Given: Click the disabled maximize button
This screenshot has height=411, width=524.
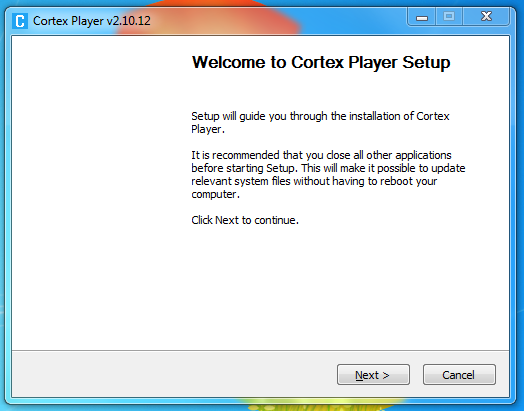Looking at the screenshot, I should [x=449, y=17].
